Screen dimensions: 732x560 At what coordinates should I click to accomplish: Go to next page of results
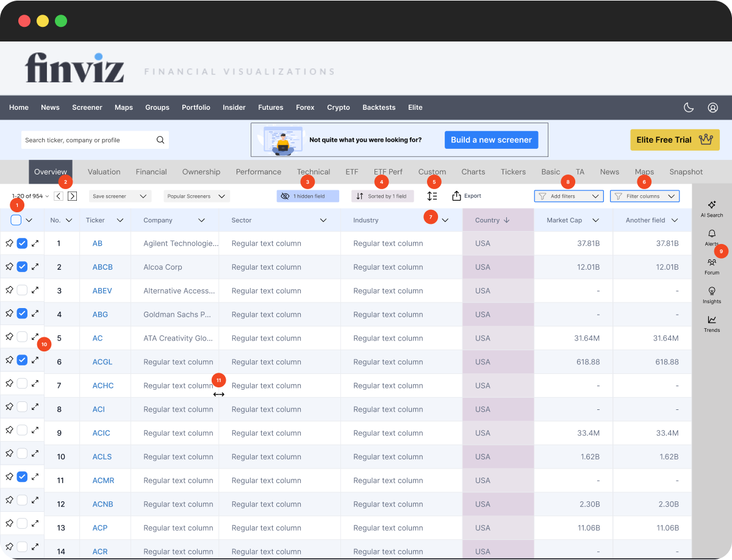72,196
